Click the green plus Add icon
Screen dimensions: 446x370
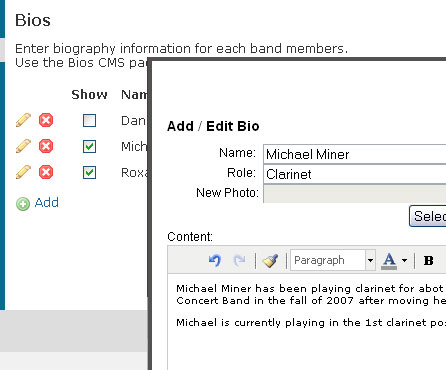coord(23,204)
